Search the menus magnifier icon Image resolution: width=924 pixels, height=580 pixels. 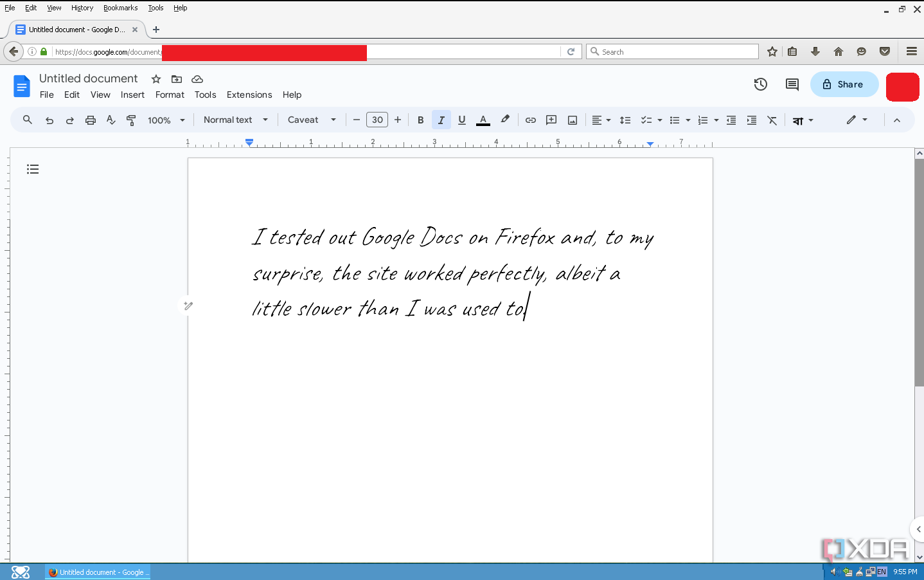tap(28, 120)
